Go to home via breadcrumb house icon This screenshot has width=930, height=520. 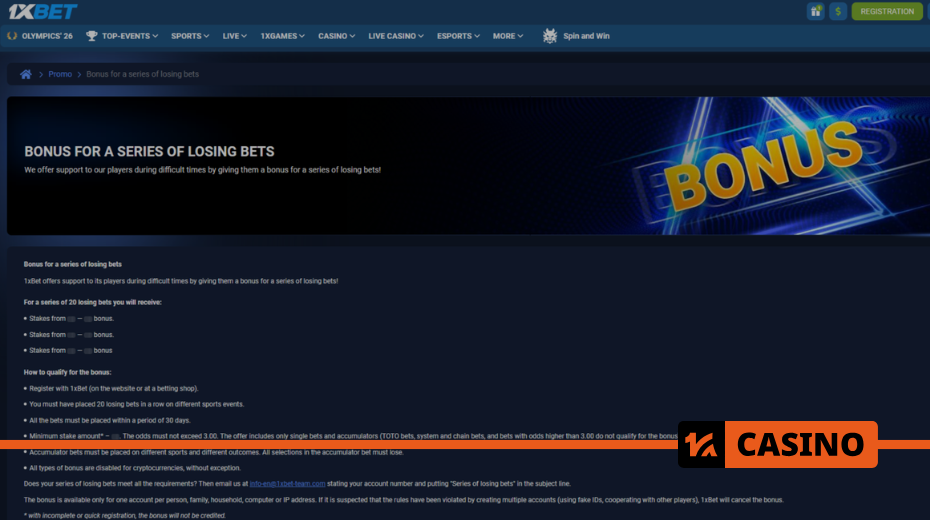tap(26, 74)
